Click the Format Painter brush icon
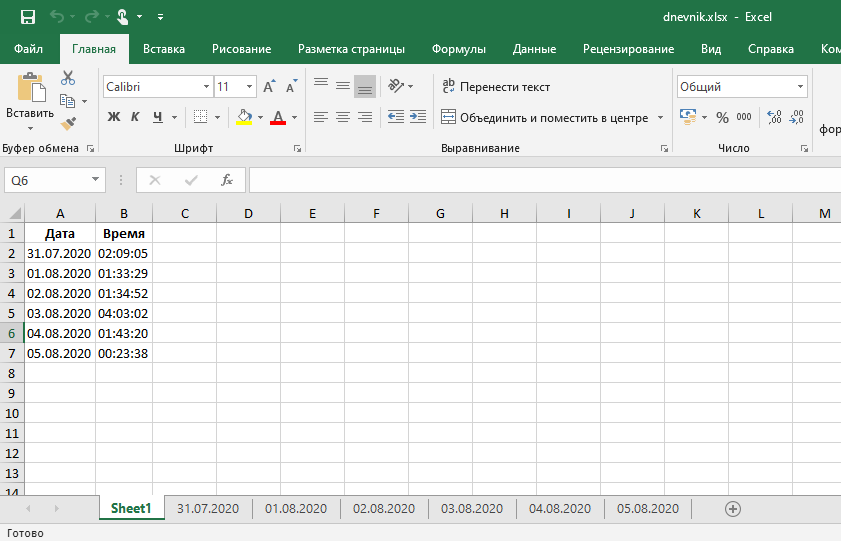This screenshot has height=541, width=841. [x=68, y=124]
